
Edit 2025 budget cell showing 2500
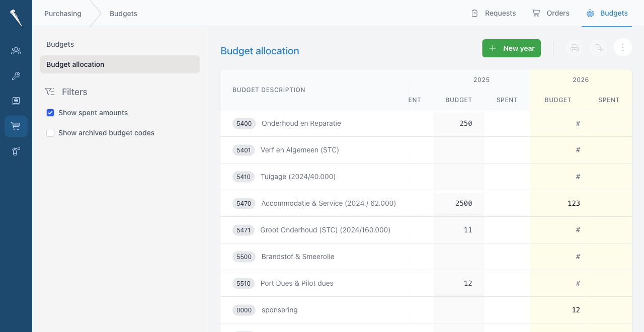click(x=459, y=203)
